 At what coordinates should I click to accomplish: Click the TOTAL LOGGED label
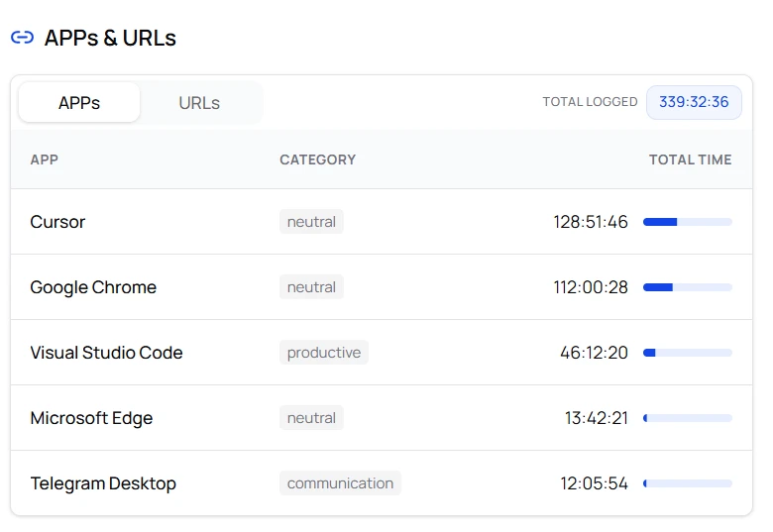[590, 102]
